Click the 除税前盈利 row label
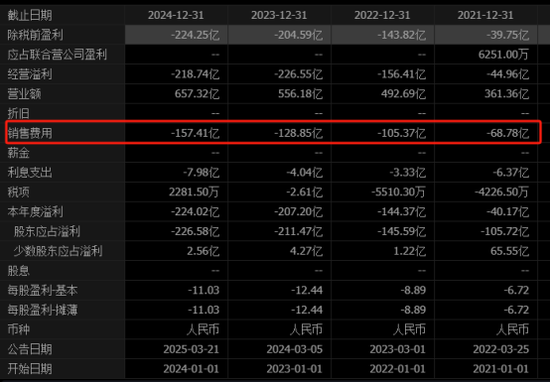The height and width of the screenshot is (383, 550). coord(35,35)
